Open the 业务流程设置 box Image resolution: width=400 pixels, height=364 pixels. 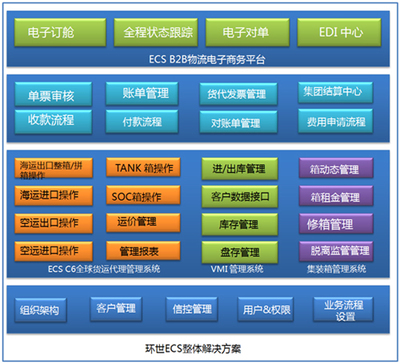[x=344, y=309]
